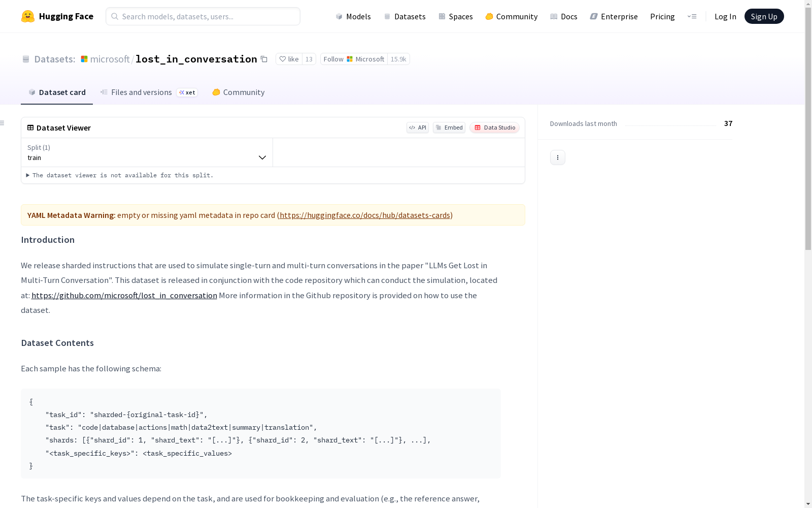Open the Docs navigation item
Viewport: 812px width, 508px height.
(x=564, y=16)
